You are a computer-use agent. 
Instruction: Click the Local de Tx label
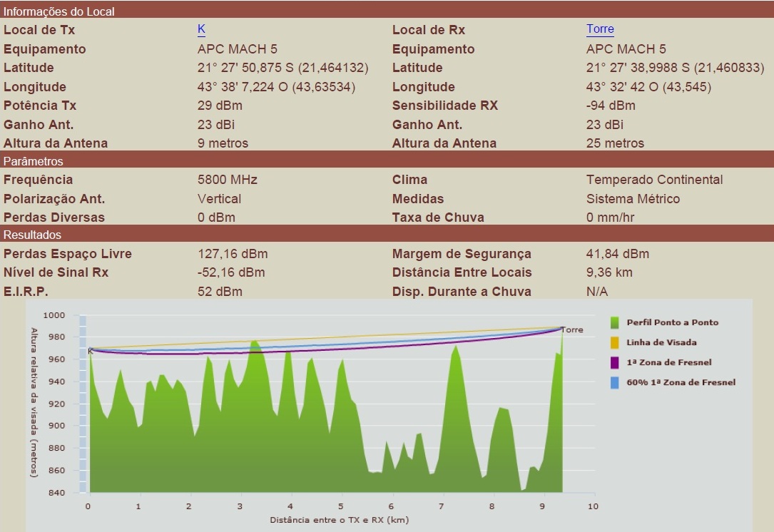pyautogui.click(x=39, y=30)
